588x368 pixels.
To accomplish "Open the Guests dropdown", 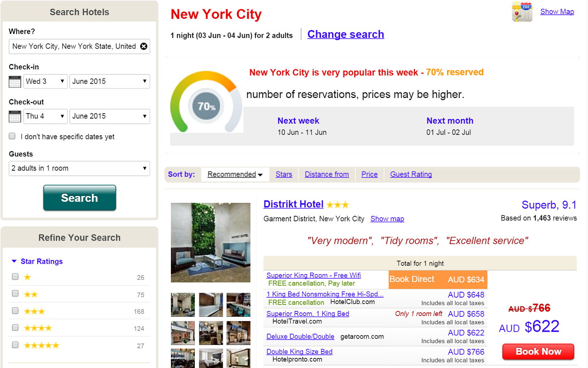I will 79,168.
